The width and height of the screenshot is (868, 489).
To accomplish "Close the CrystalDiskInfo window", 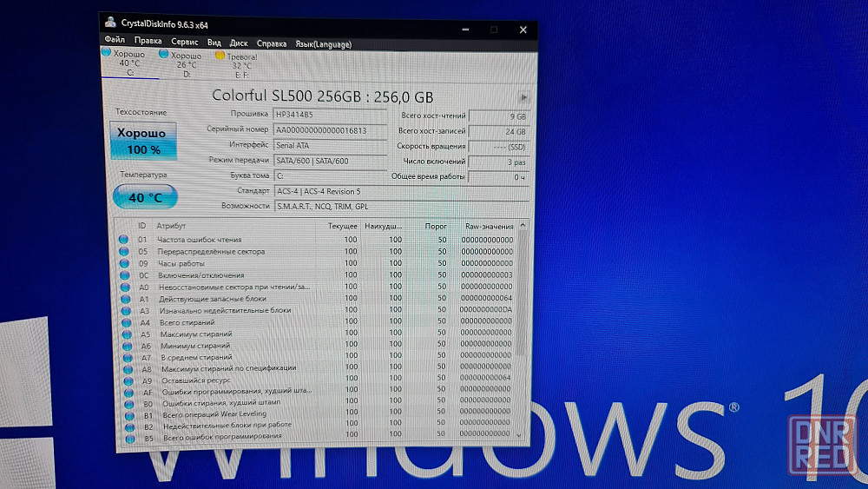I will point(523,30).
